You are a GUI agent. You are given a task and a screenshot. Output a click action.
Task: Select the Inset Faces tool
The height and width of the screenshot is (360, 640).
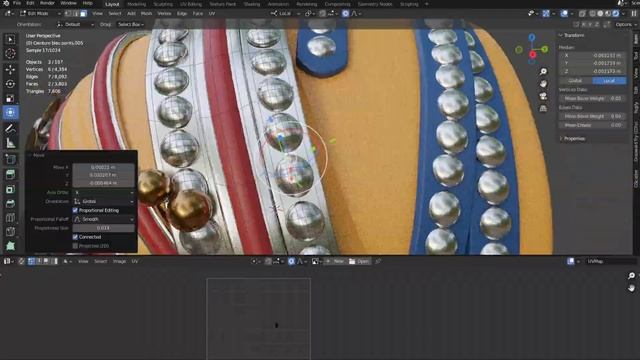point(10,189)
